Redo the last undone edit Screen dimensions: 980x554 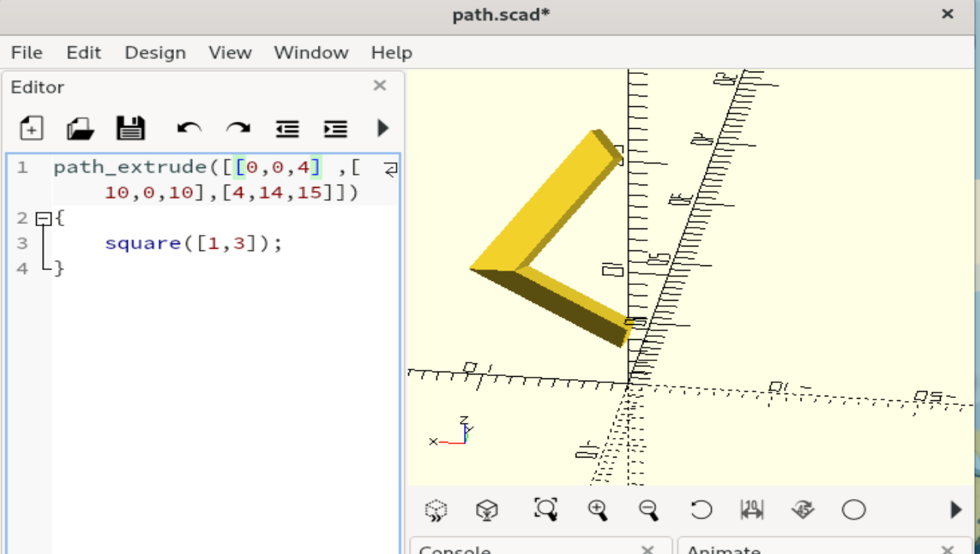[238, 128]
